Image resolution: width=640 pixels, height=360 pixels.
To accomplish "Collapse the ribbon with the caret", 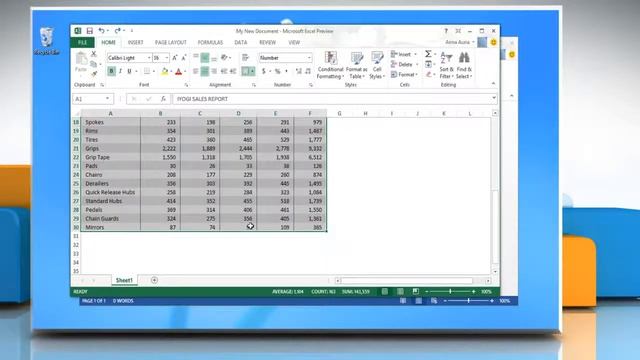I will pyautogui.click(x=493, y=84).
